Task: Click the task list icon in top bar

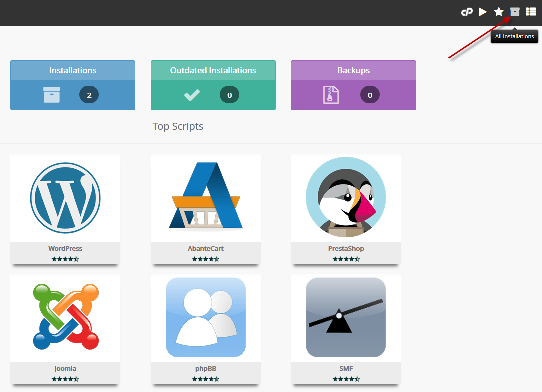Action: click(531, 12)
